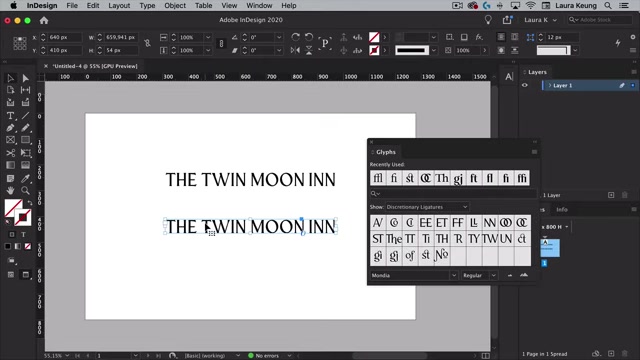Switch to Info panel tab
Image resolution: width=640 pixels, height=360 pixels.
click(x=562, y=209)
